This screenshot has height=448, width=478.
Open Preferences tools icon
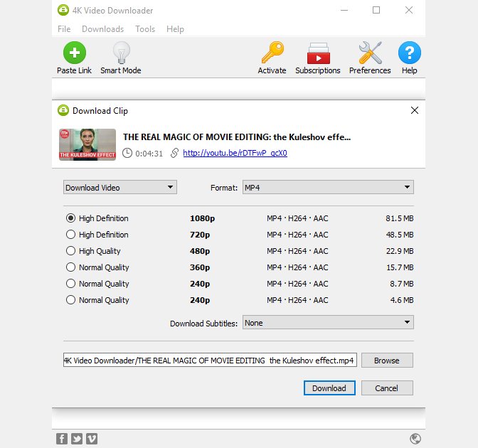point(370,53)
